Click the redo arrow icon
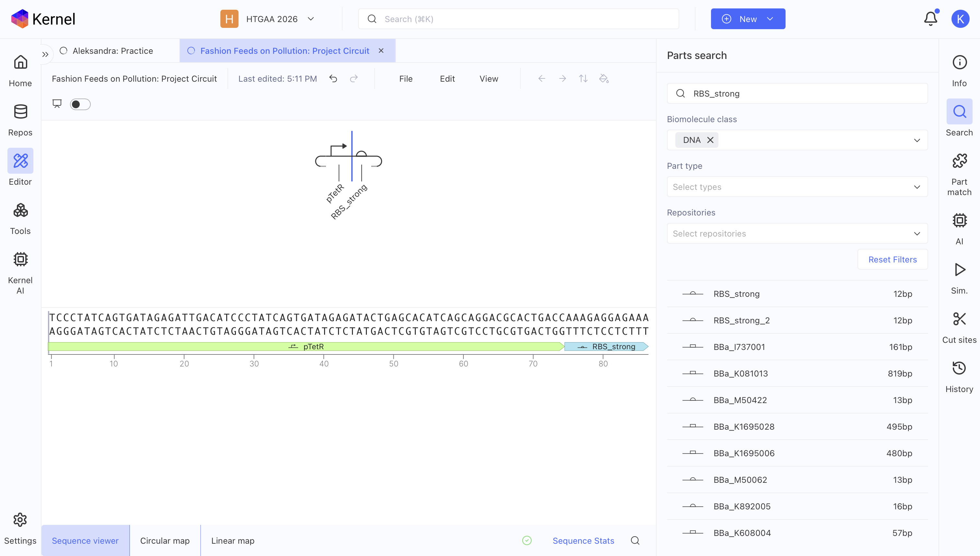Image resolution: width=980 pixels, height=556 pixels. (354, 79)
